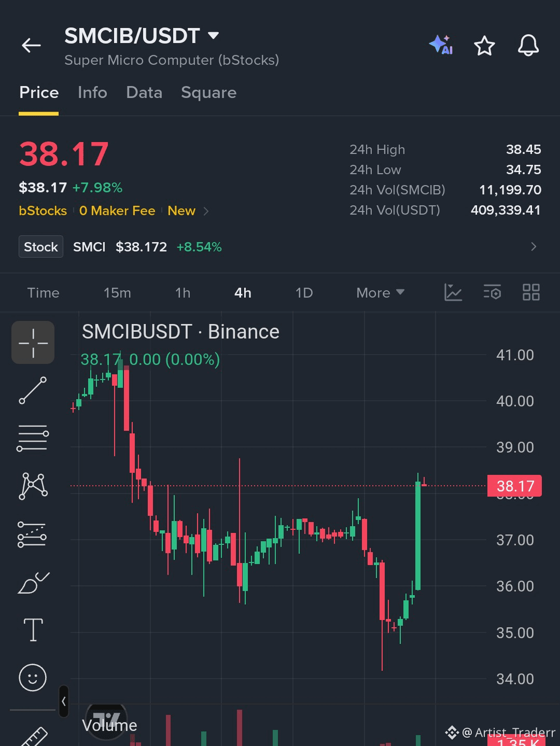Tap the 24h Vol(USDT) value 409,339.41
Image resolution: width=560 pixels, height=746 pixels.
506,210
